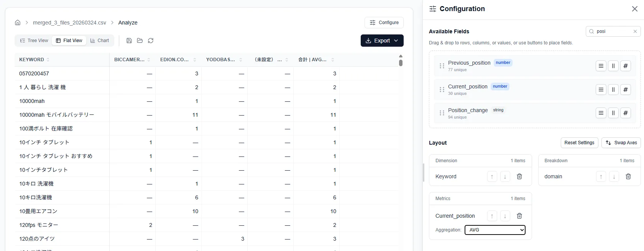
Task: Delete the Keyword dimension with trash icon
Action: click(x=519, y=176)
